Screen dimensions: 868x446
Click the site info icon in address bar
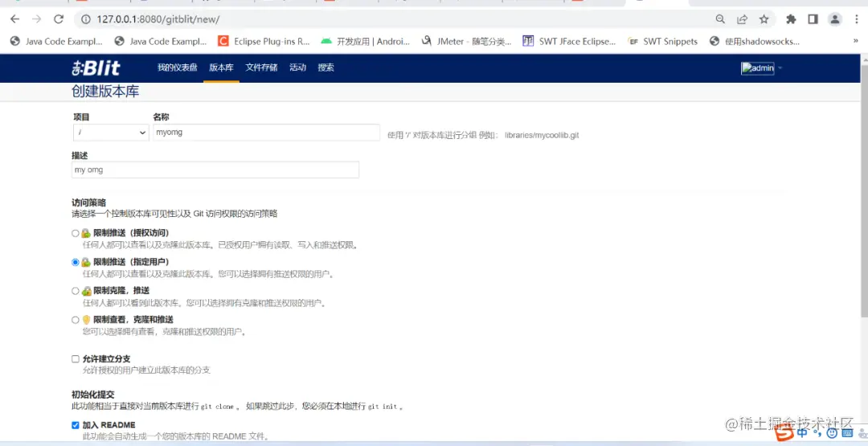pos(86,19)
